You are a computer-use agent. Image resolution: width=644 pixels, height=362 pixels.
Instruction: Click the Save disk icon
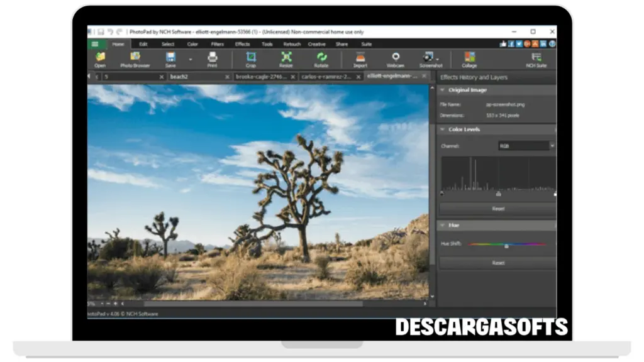(170, 58)
